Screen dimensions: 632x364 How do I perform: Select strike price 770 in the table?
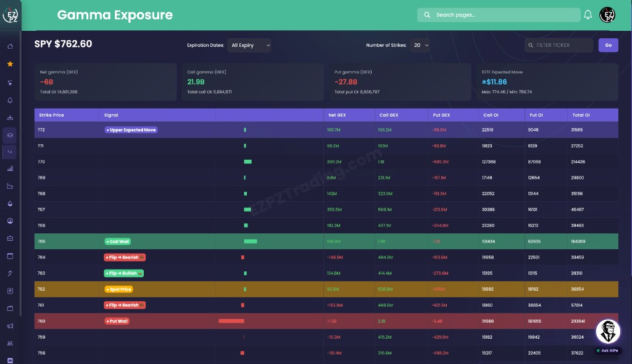coord(41,162)
